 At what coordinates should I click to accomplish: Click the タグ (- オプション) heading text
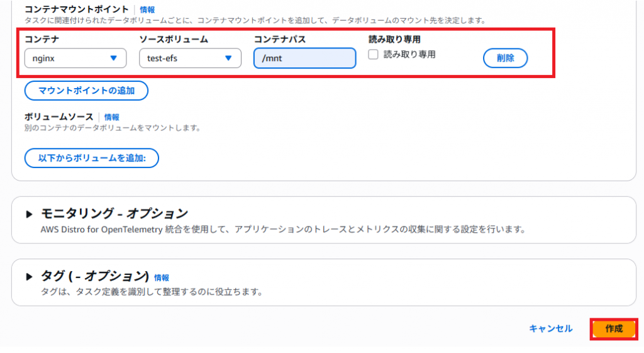pyautogui.click(x=94, y=276)
